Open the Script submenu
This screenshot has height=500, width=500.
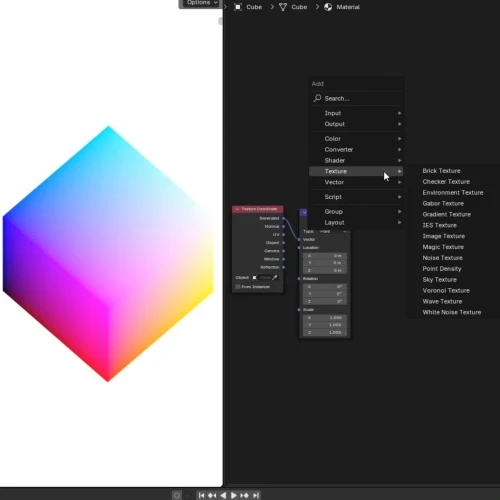tap(357, 197)
